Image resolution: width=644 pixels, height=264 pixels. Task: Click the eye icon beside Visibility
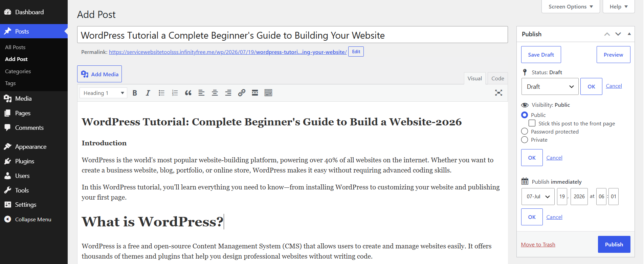[x=525, y=105]
